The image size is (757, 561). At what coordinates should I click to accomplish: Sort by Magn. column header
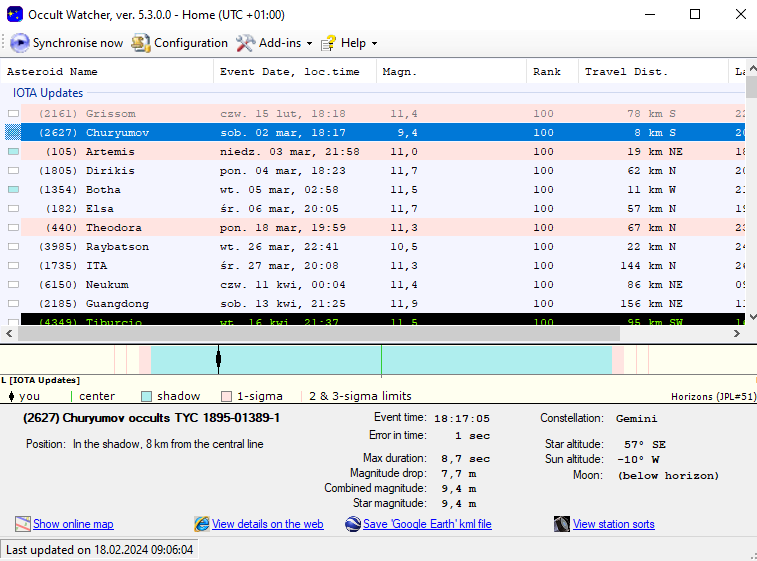(x=451, y=71)
